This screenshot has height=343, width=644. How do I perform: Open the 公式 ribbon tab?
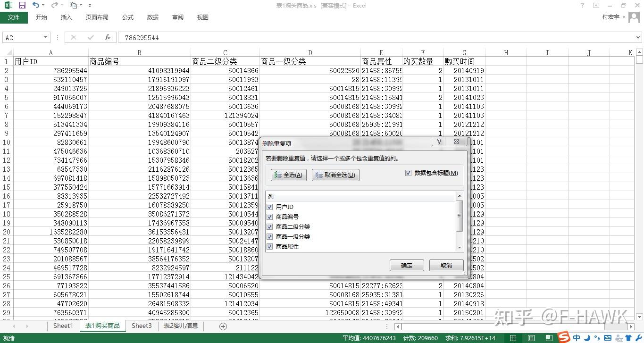coord(128,17)
